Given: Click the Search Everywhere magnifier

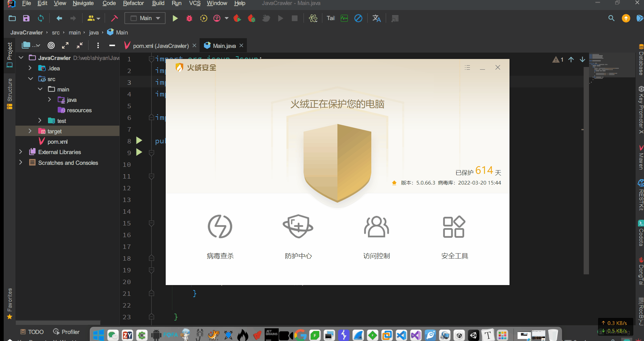Looking at the screenshot, I should pyautogui.click(x=611, y=18).
